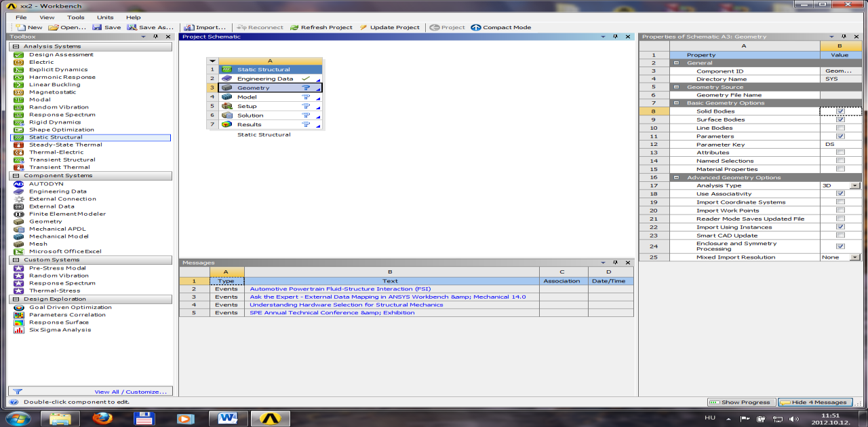
Task: Select Transient Structural in the Toolbox
Action: pyautogui.click(x=62, y=160)
